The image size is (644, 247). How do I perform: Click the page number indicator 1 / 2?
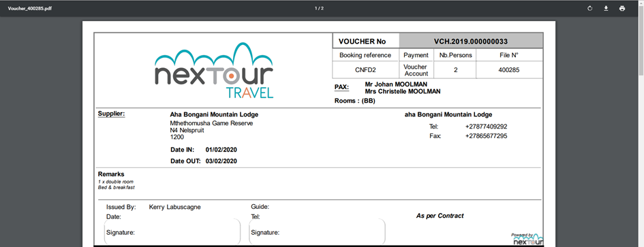(319, 8)
